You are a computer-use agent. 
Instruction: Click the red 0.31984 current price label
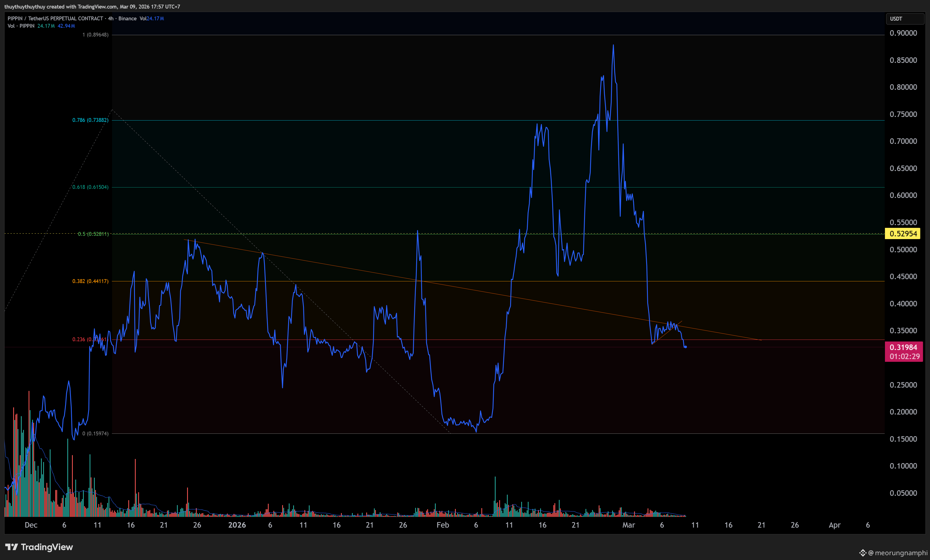coord(903,347)
